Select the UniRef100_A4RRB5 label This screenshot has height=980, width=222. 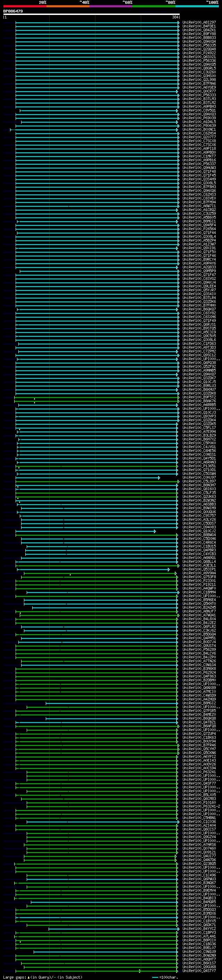(x=199, y=405)
